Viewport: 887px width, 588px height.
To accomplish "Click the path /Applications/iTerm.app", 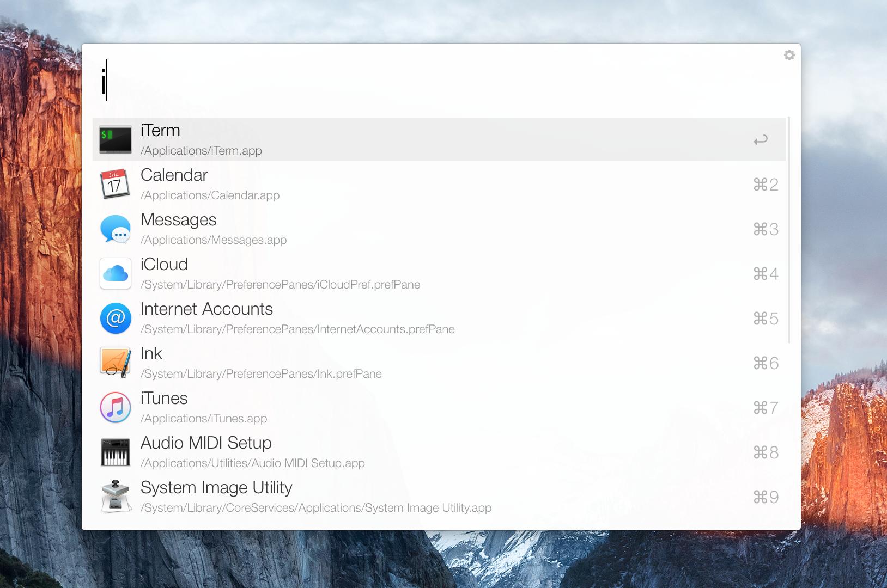I will point(201,151).
